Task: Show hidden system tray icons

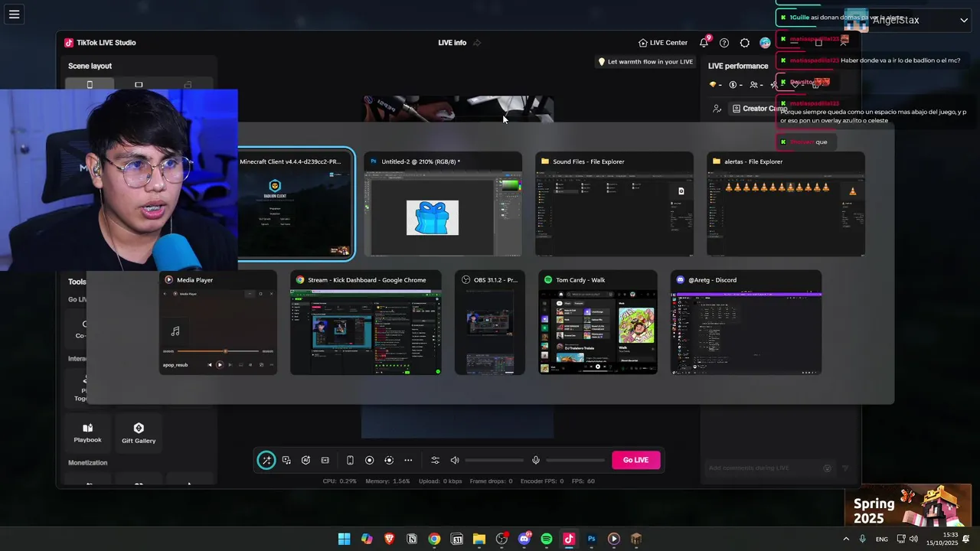Action: pos(846,539)
